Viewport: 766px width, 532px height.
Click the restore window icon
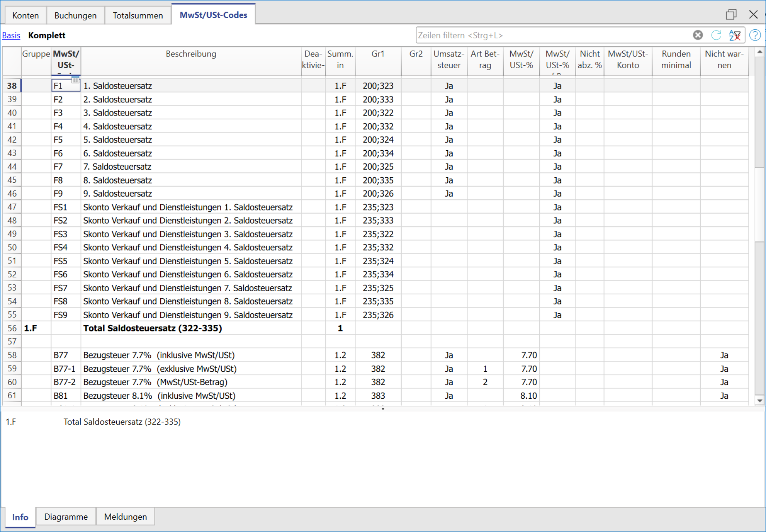(731, 15)
